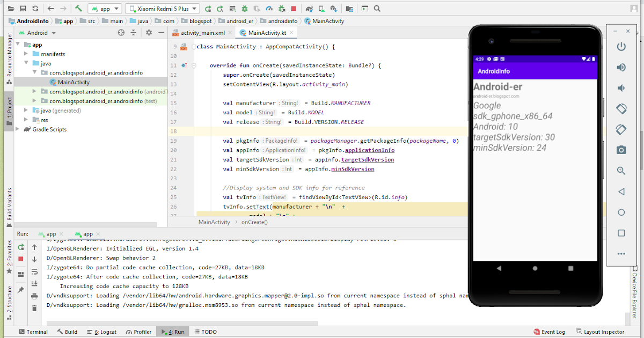Viewport: 644px width, 338px height.
Task: Take a screenshot of the emulator
Action: pyautogui.click(x=621, y=150)
